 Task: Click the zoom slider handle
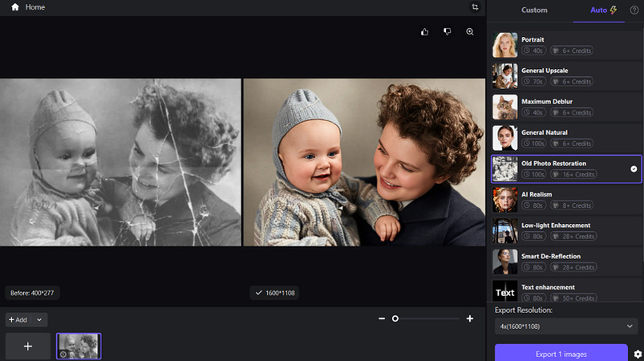(x=395, y=318)
